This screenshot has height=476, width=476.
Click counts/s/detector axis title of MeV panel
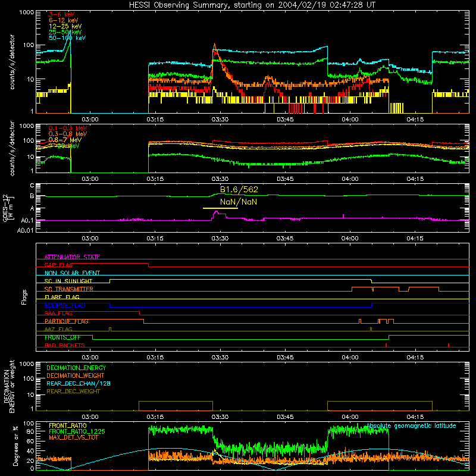point(12,148)
